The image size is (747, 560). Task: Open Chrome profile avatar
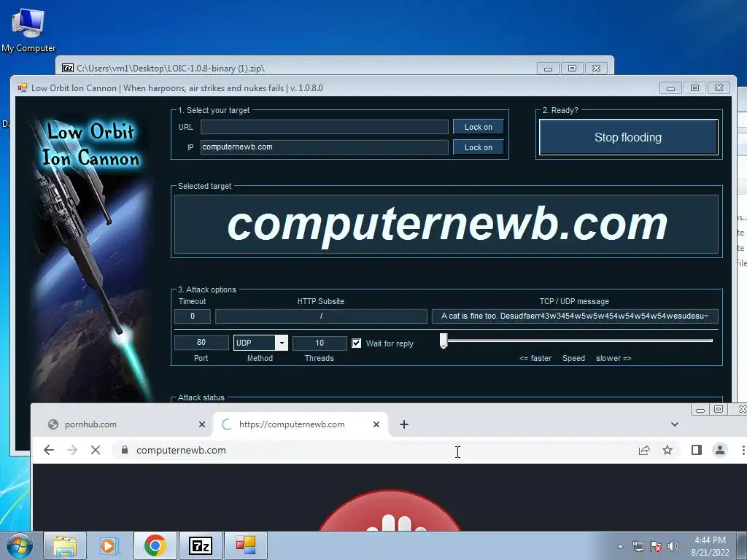click(720, 450)
